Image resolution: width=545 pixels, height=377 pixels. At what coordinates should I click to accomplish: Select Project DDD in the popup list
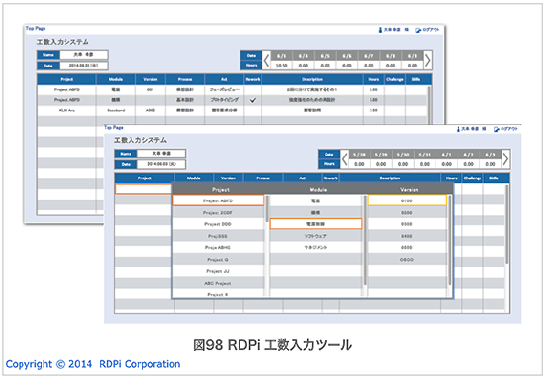tap(218, 224)
